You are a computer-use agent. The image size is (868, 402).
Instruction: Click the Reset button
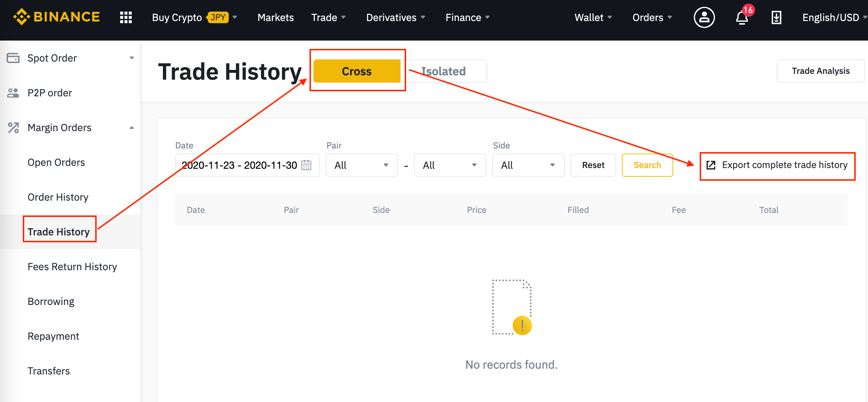[x=593, y=165]
